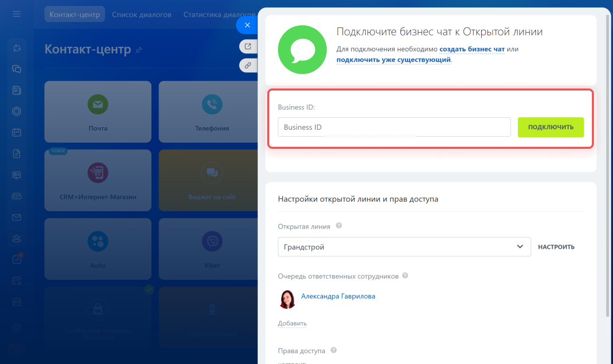Select the Viber channel tile

click(212, 249)
